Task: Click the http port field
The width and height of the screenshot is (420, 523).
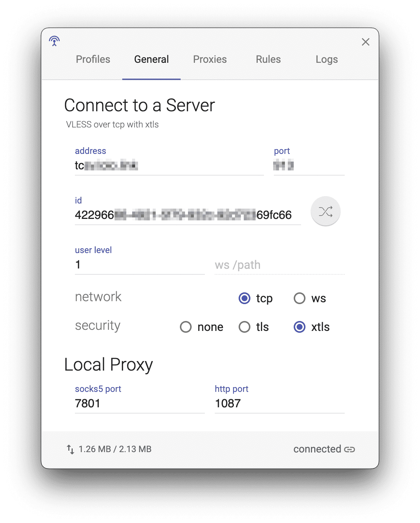Action: 280,404
